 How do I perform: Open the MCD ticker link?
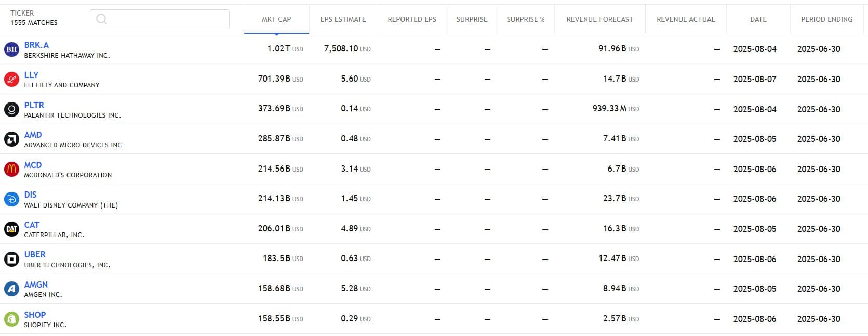click(33, 165)
